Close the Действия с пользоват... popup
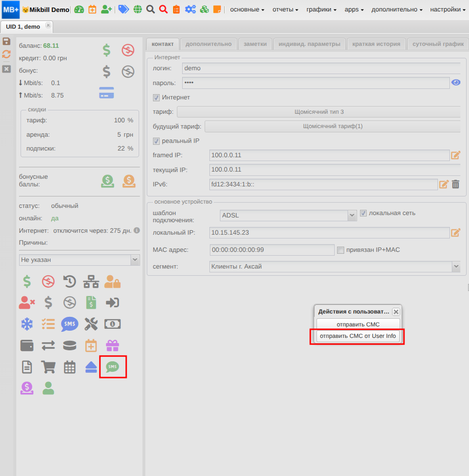This screenshot has height=476, width=469. [x=396, y=312]
